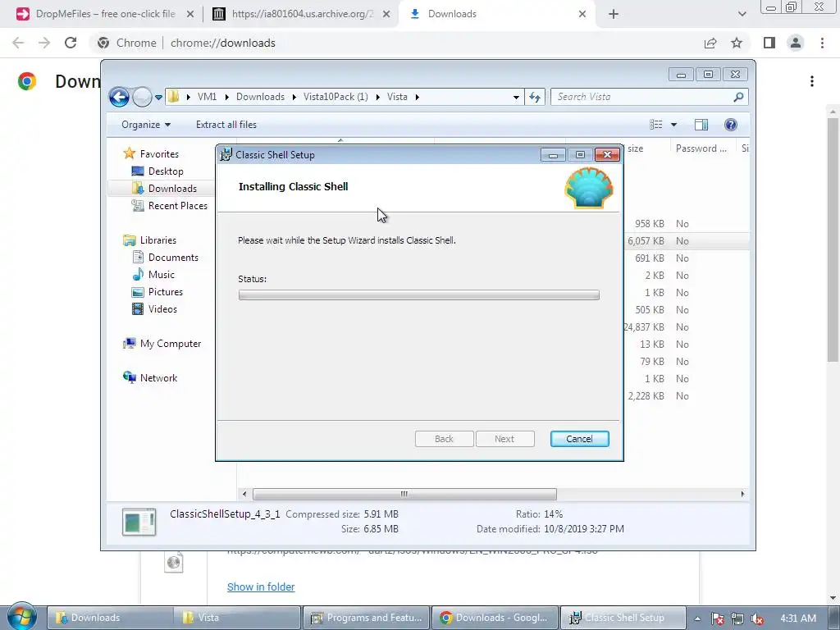Close the DropMeFiles tab
The image size is (840, 630).
point(190,15)
